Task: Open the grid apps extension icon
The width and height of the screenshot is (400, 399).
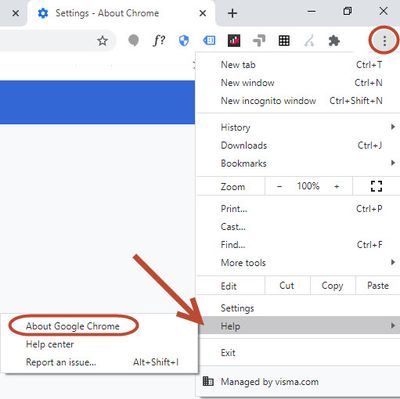Action: click(x=284, y=41)
